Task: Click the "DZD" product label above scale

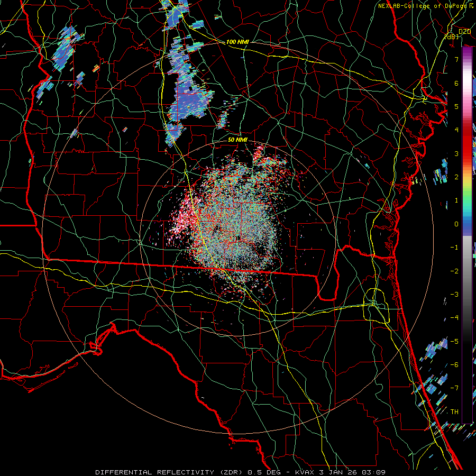Action: coord(464,32)
